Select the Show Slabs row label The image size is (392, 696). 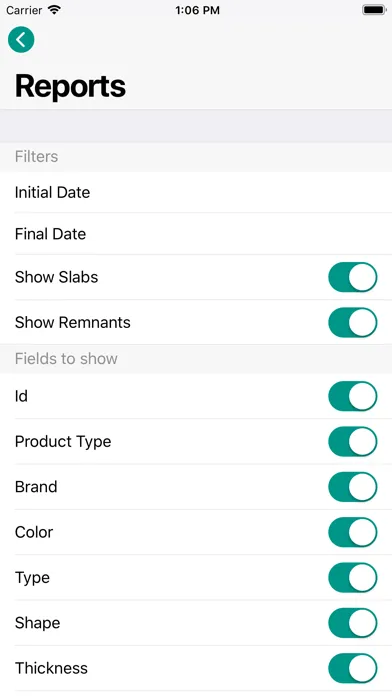pyautogui.click(x=56, y=277)
